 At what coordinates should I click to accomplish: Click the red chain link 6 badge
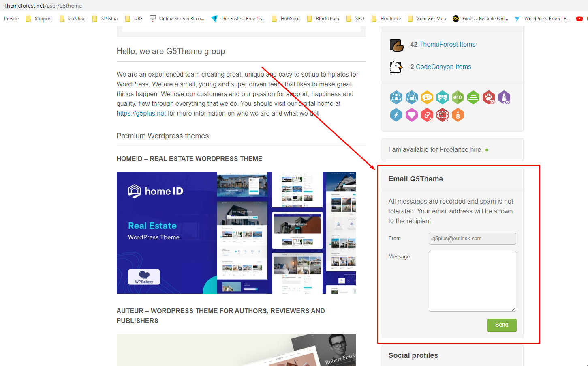tap(427, 115)
